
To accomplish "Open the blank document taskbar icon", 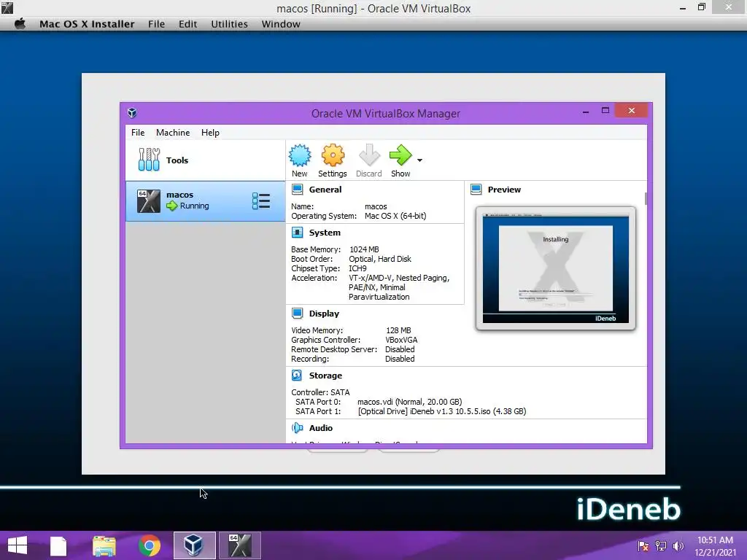I will click(58, 545).
